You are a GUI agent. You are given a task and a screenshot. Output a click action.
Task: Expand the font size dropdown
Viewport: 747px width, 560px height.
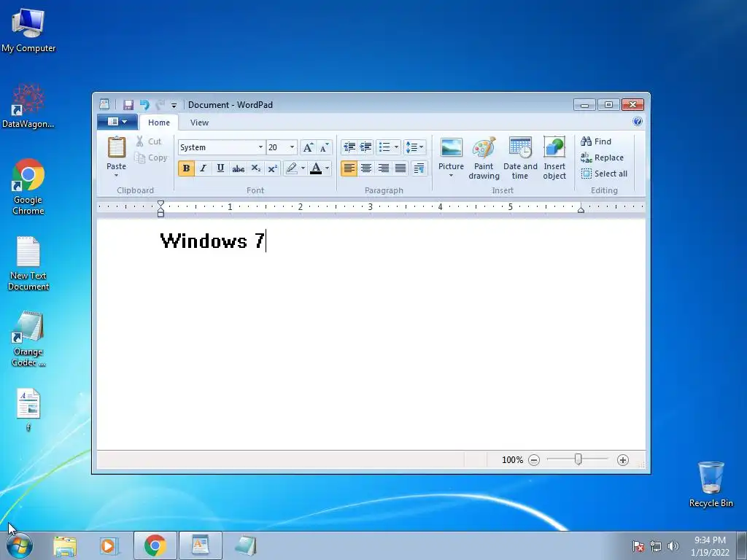click(292, 147)
